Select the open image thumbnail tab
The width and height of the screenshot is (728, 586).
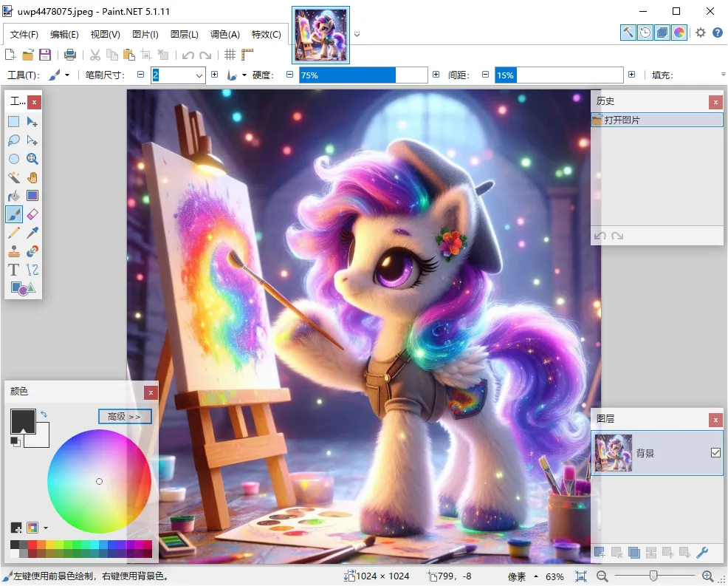[x=320, y=35]
